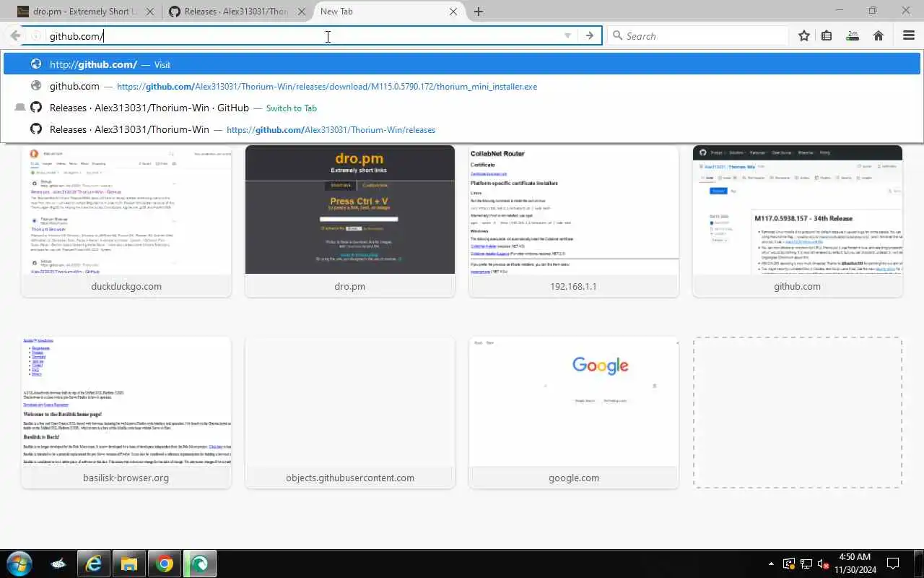Click the duckduckgo.com tile label
Screen dimensions: 924x578
[126, 286]
